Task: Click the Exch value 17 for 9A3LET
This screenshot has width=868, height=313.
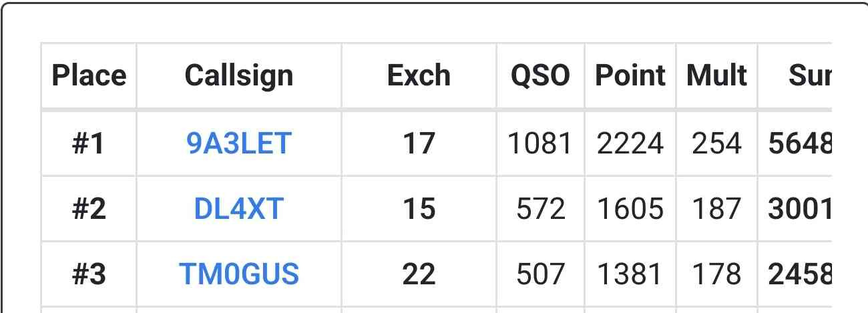Action: pyautogui.click(x=419, y=143)
